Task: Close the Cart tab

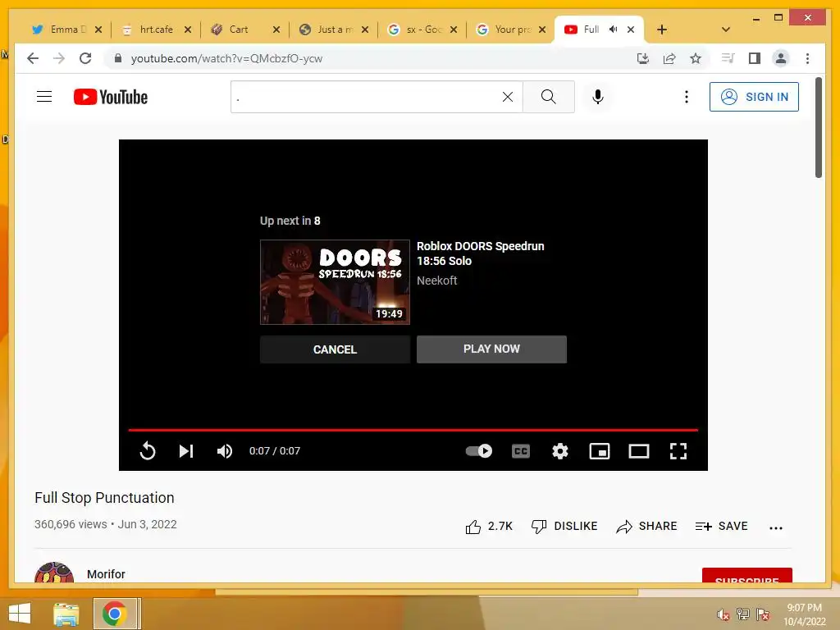Action: (x=276, y=30)
